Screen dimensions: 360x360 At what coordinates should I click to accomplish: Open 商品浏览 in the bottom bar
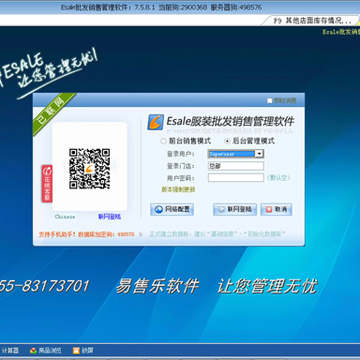[x=46, y=350]
